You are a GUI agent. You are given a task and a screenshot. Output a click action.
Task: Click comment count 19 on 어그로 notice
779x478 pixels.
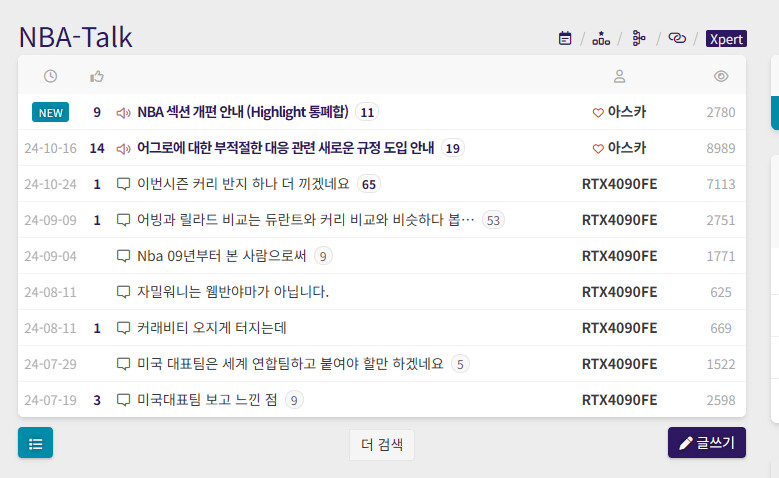453,148
